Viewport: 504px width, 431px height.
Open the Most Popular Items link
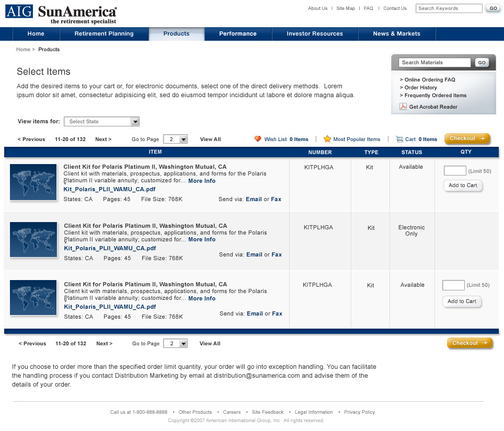[x=357, y=139]
